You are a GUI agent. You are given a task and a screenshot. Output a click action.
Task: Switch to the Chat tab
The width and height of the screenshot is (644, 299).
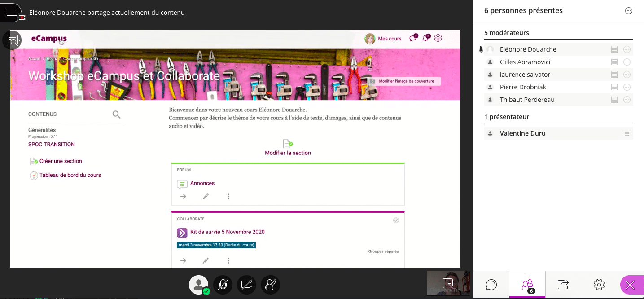coord(491,285)
